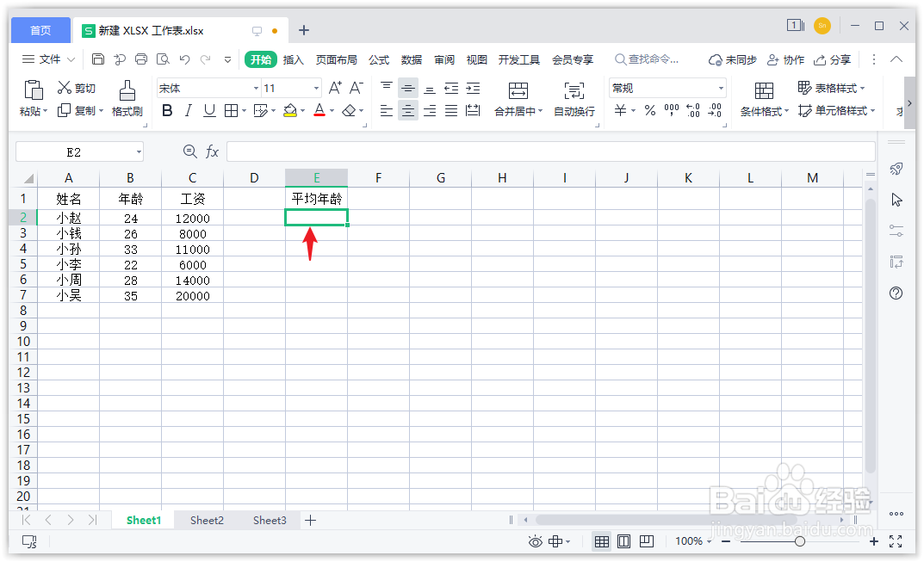Align text left

pyautogui.click(x=386, y=110)
